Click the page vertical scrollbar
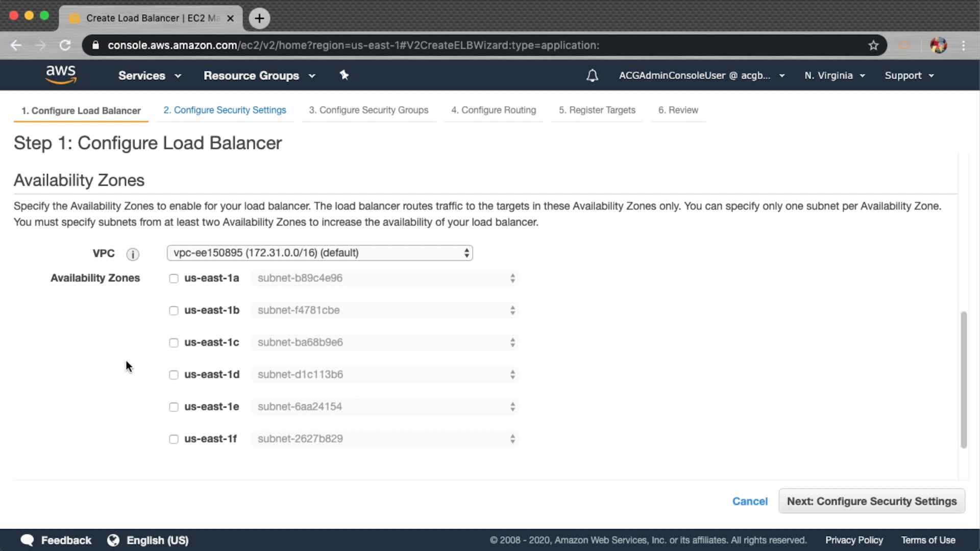The image size is (980, 551). (x=963, y=380)
